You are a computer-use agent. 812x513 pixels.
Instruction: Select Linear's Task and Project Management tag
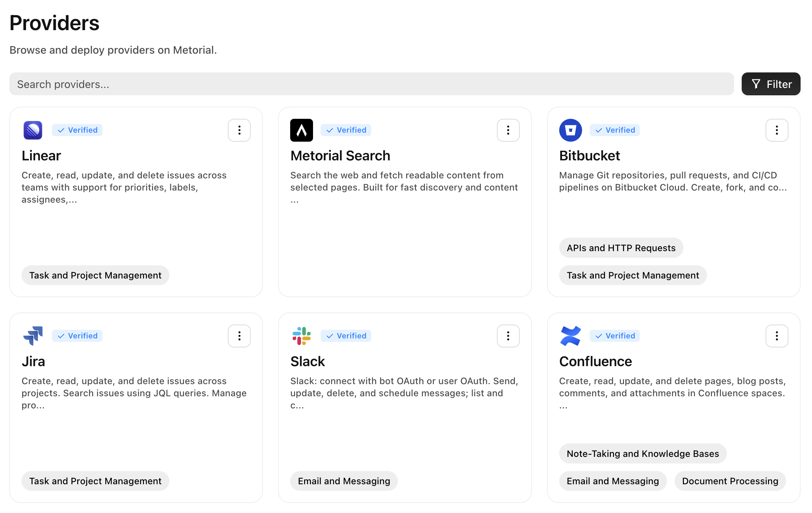pos(95,275)
